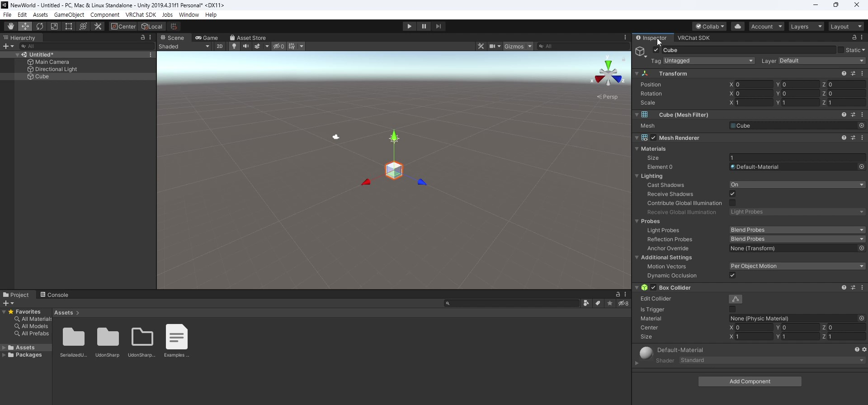The image size is (868, 405).
Task: Open Light Probes dropdown
Action: 797,230
